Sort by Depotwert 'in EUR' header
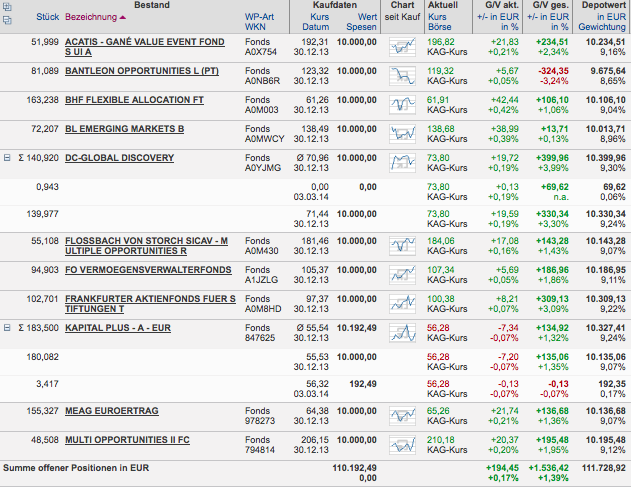This screenshot has width=631, height=487. (611, 17)
